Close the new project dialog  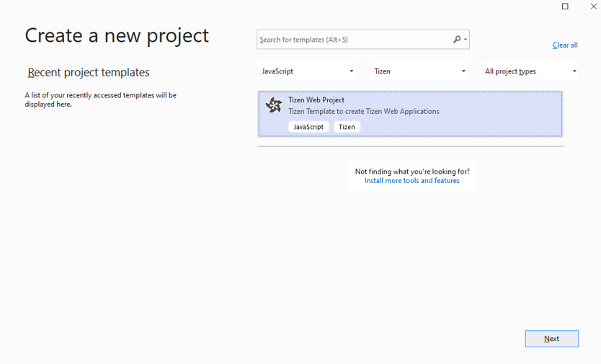click(x=594, y=6)
